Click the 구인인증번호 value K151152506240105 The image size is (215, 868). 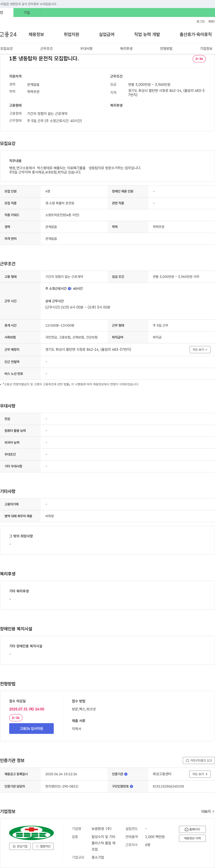tap(168, 786)
